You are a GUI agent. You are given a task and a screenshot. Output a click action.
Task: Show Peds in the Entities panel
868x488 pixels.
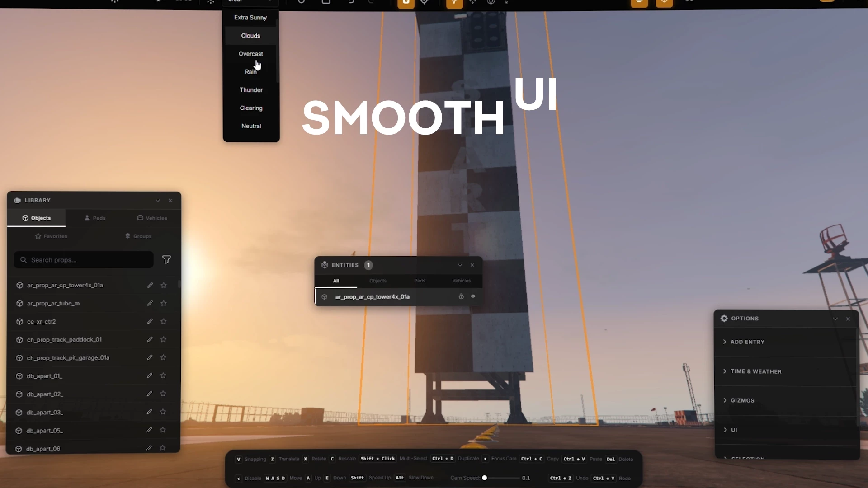click(x=420, y=281)
